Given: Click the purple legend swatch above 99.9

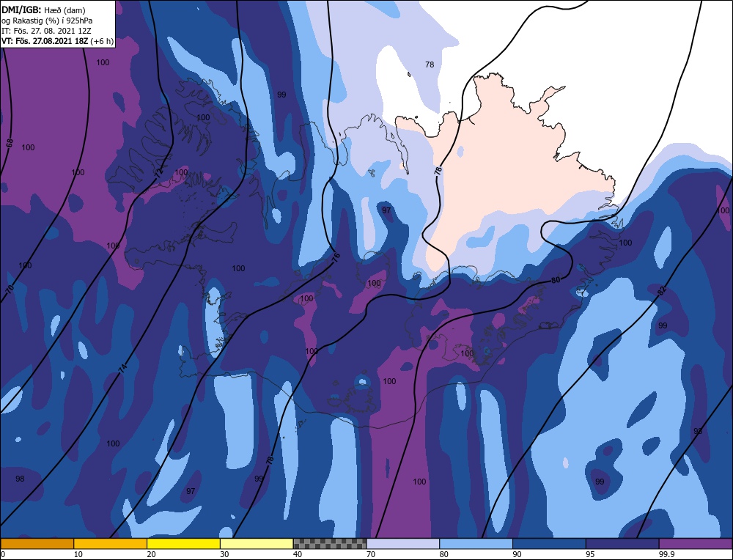Looking at the screenshot, I should (696, 544).
